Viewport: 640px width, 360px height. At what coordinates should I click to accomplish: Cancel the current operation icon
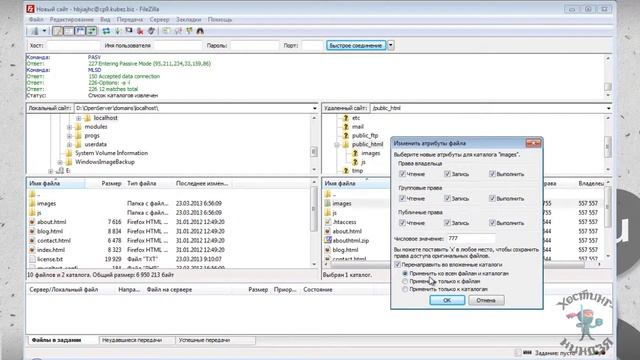pos(129,31)
